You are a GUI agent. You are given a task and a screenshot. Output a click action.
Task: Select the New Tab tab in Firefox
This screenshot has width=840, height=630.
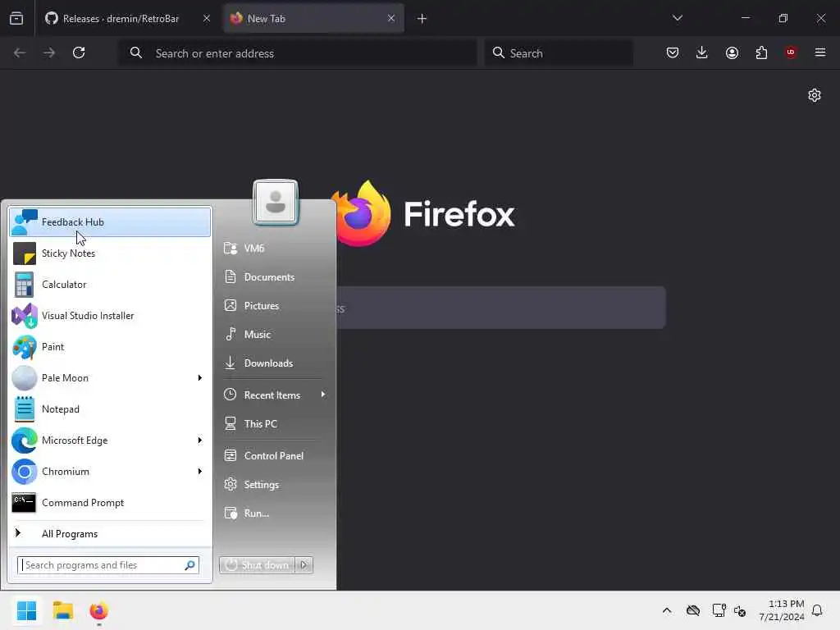(313, 19)
